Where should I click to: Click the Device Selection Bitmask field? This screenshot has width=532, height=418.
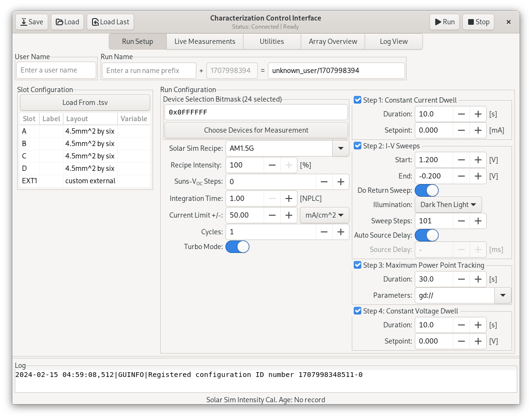coord(256,113)
